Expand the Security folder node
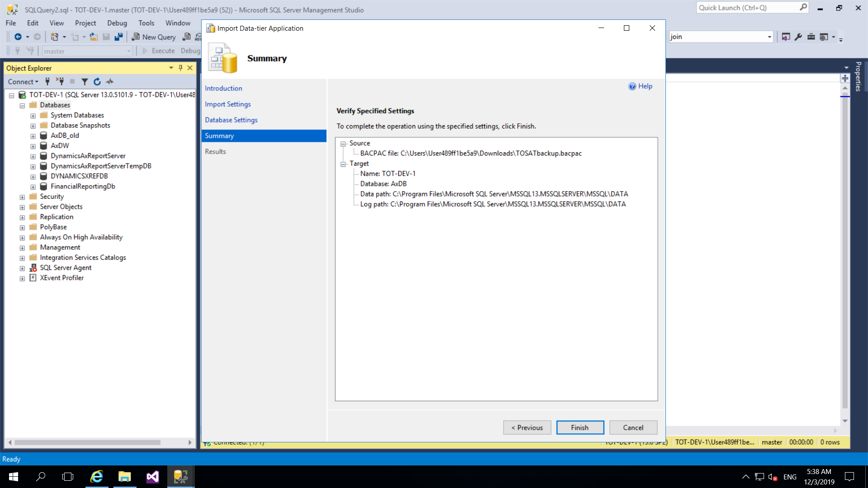This screenshot has height=488, width=868. click(x=22, y=197)
